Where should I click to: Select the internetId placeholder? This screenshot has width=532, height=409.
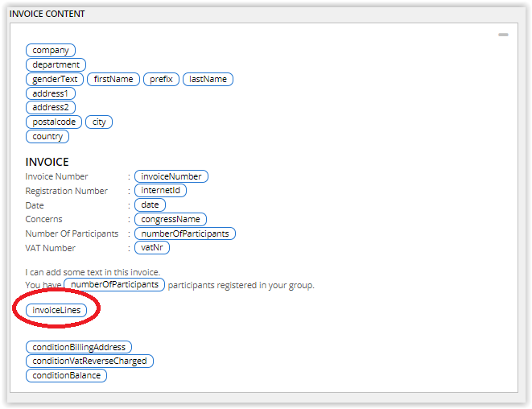(x=161, y=191)
